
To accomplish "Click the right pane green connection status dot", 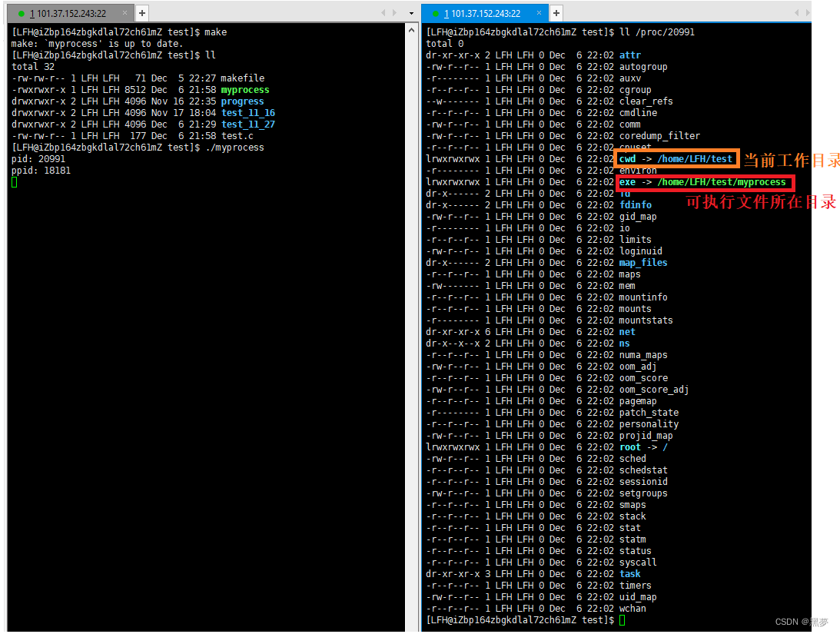I will click(436, 13).
